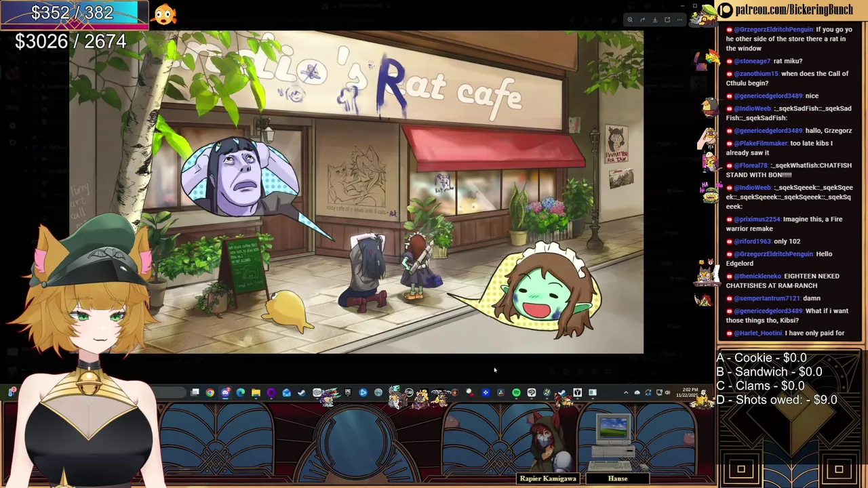Select username @stoneage7 in chat
868x488 pixels.
(752, 61)
